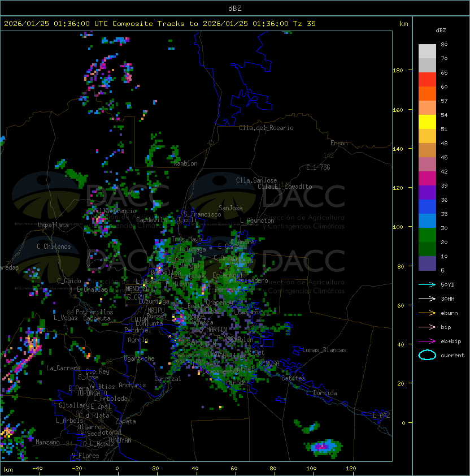
Task: Click the S_Francisco map label
Action: click(202, 215)
